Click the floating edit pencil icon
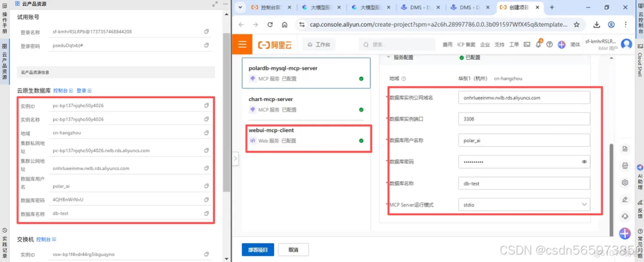This screenshot has height=262, width=644. click(625, 199)
